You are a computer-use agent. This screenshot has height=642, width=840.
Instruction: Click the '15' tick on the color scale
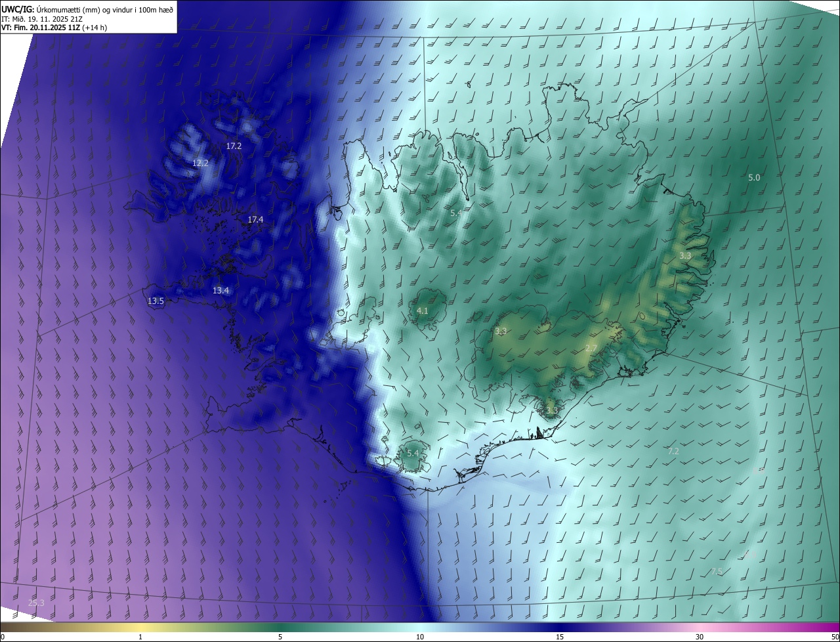560,637
